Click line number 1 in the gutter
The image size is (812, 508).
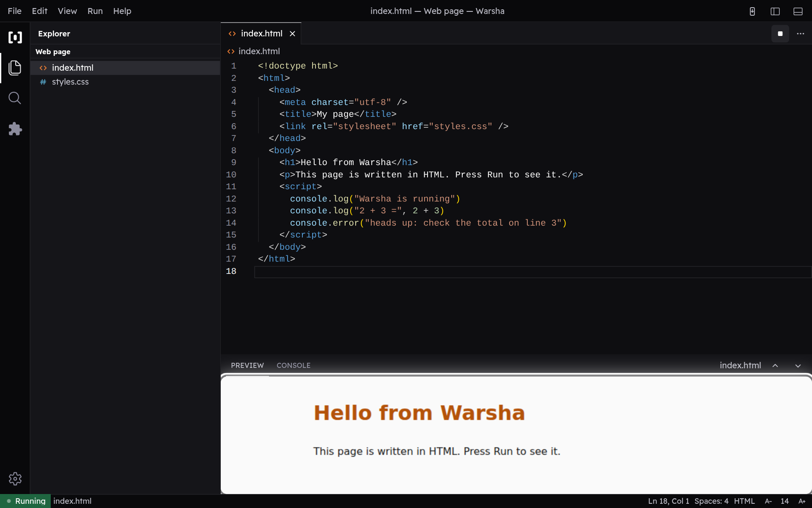tap(233, 66)
